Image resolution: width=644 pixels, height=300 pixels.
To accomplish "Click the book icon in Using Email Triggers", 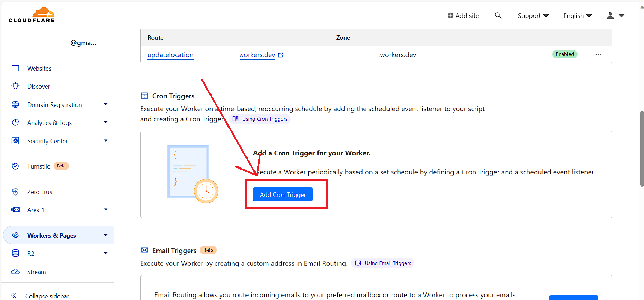I will (x=358, y=263).
